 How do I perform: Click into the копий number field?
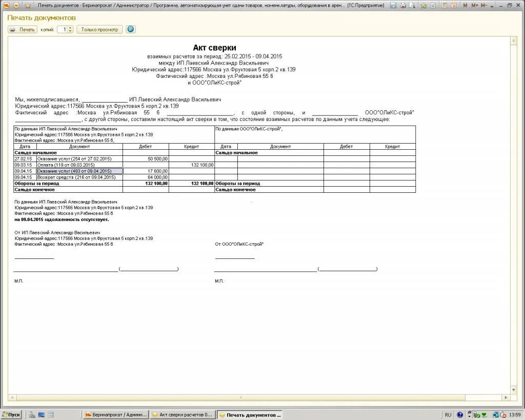pyautogui.click(x=63, y=29)
